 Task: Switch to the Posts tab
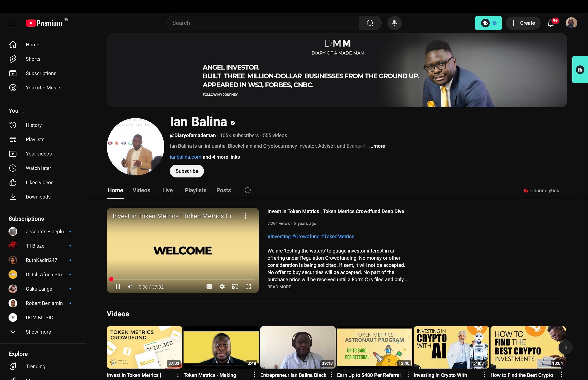[x=224, y=190]
